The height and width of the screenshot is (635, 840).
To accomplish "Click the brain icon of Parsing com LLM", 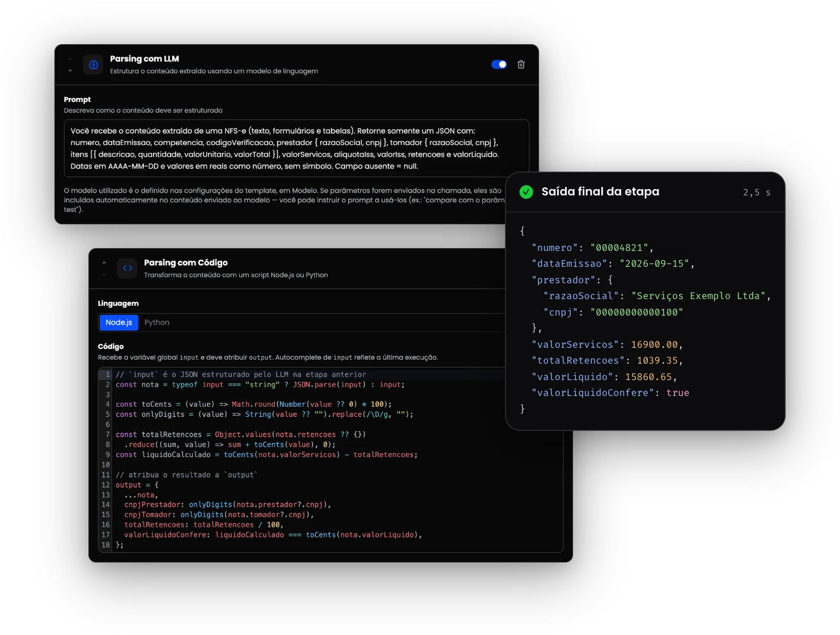I will (94, 65).
